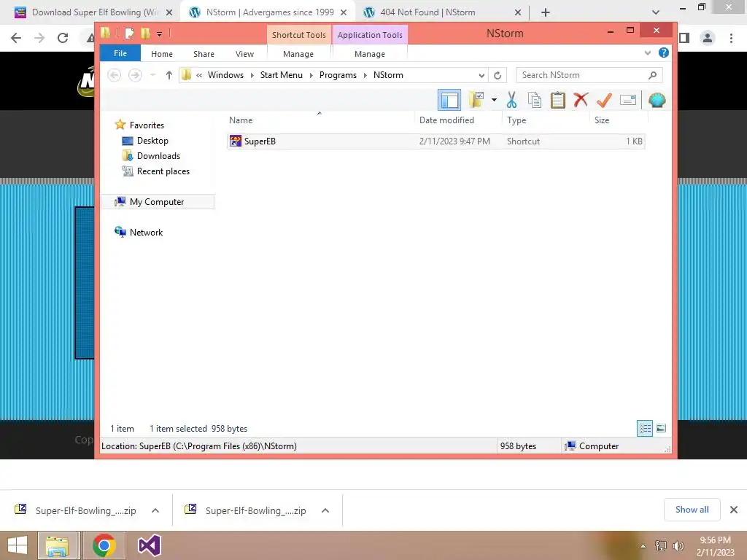Open Chrome profile avatar icon

(708, 38)
